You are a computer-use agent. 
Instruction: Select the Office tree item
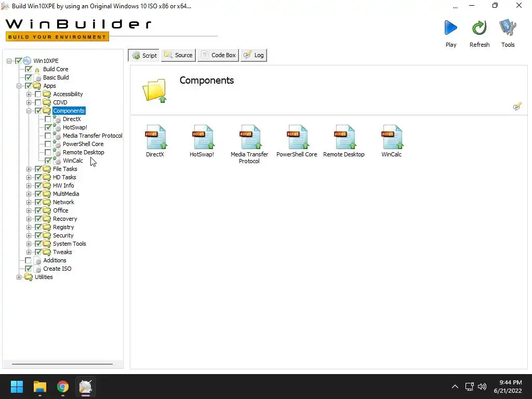pyautogui.click(x=60, y=211)
